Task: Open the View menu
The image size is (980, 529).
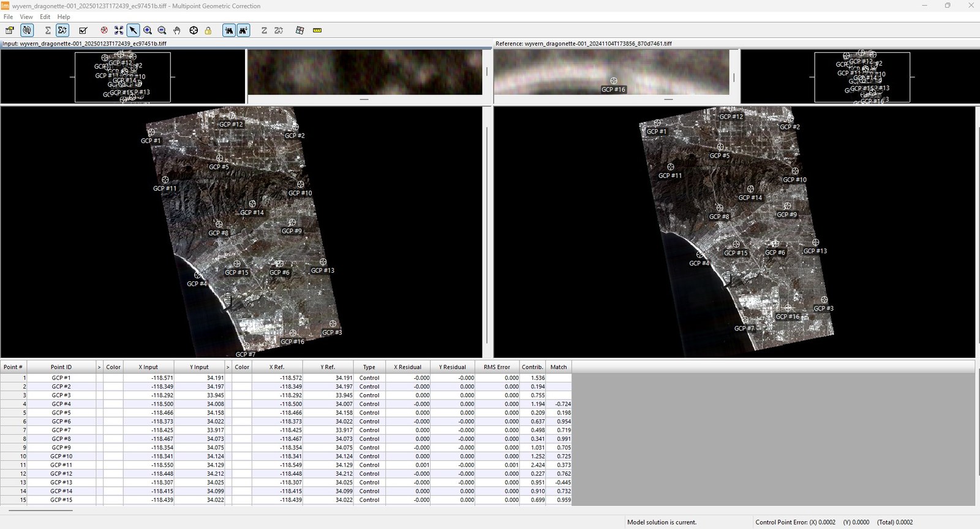Action: coord(26,17)
